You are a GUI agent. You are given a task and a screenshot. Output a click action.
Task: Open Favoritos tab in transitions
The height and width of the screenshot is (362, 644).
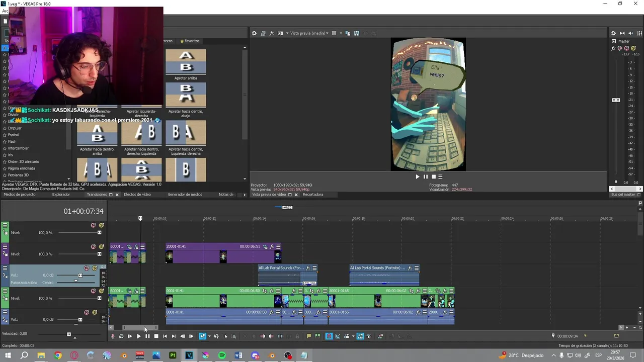(x=190, y=41)
